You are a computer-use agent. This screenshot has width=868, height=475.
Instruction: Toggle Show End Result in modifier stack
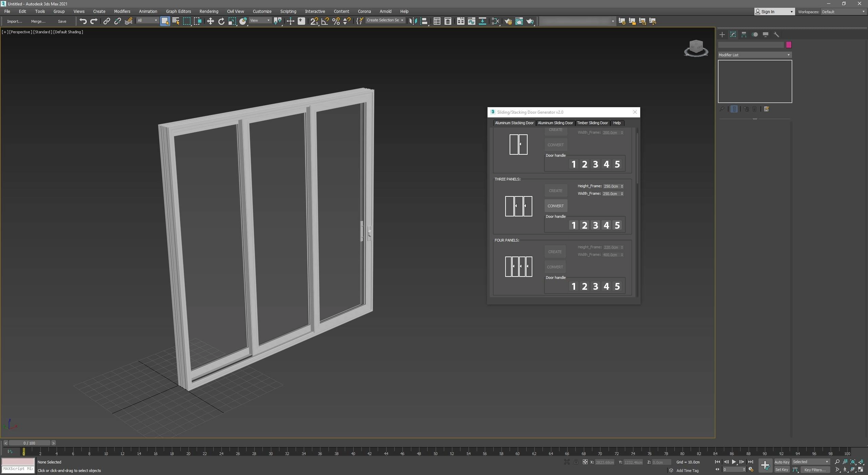click(734, 109)
